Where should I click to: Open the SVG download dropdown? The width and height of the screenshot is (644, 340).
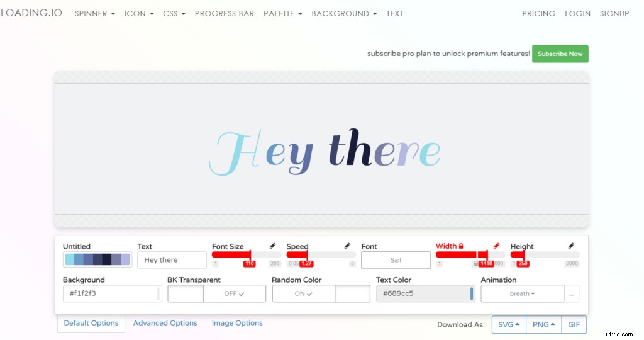pyautogui.click(x=509, y=324)
